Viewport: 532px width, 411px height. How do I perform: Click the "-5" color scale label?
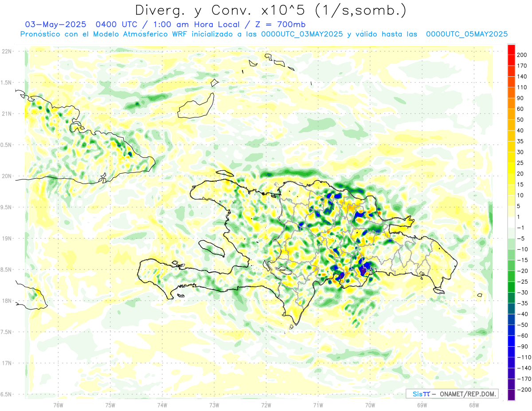[520, 239]
